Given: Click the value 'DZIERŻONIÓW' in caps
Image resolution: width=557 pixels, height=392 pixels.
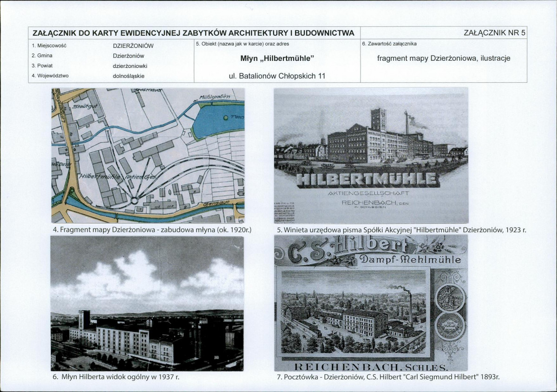Looking at the screenshot, I should click(x=133, y=46).
